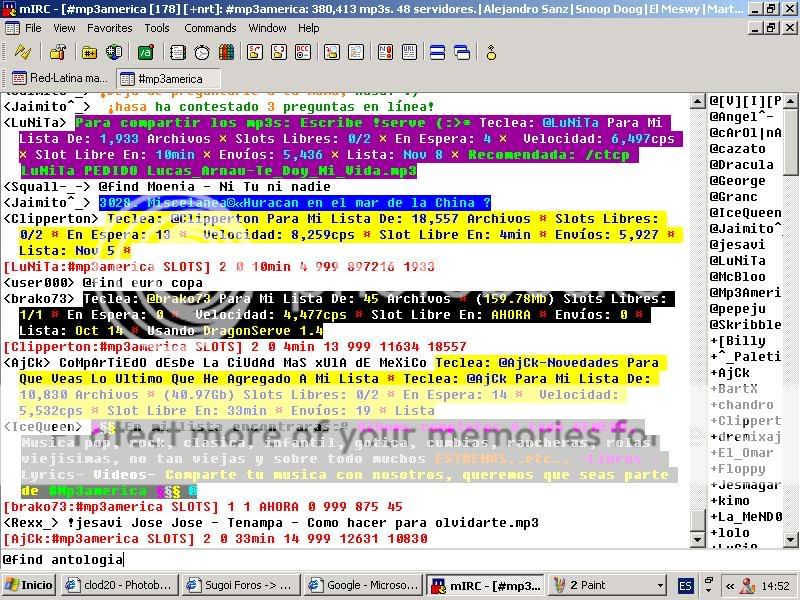Viewport: 800px width, 600px height.
Task: Open the Colors books toolbar icon
Action: [x=226, y=52]
